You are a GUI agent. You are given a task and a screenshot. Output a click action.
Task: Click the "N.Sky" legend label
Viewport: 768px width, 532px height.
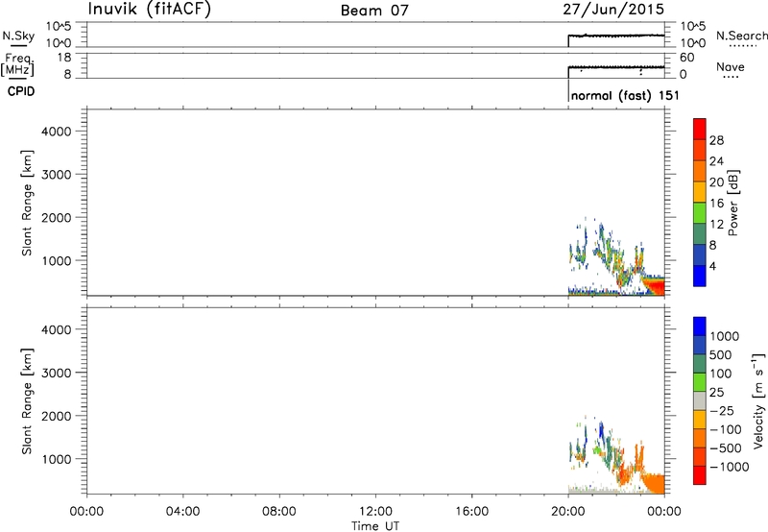18,36
